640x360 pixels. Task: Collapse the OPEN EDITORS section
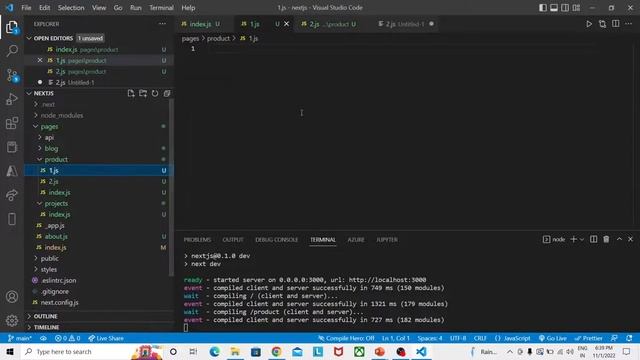tap(53, 38)
